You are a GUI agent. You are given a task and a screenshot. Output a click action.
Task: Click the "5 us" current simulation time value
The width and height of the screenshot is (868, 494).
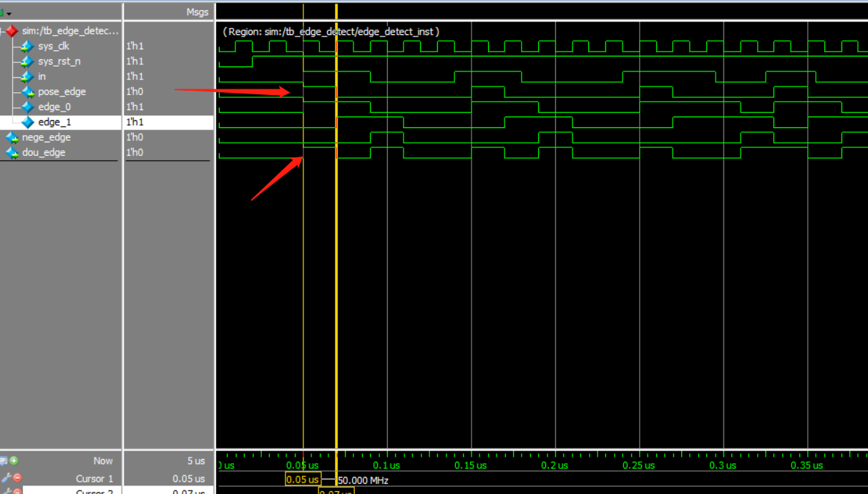click(197, 461)
